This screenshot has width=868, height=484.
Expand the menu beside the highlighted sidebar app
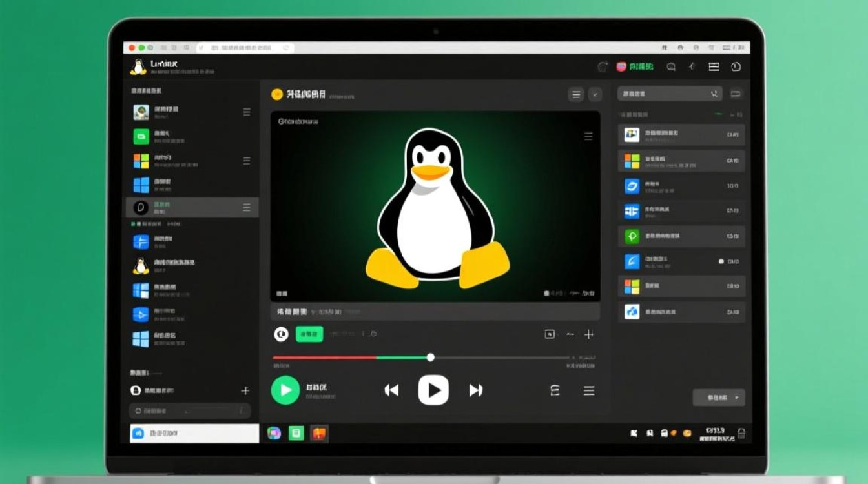pyautogui.click(x=246, y=207)
